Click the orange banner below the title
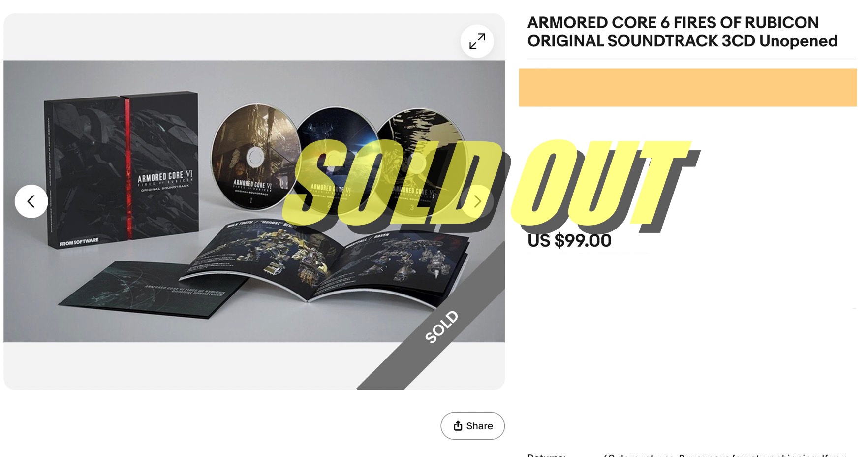This screenshot has height=457, width=868. tap(687, 88)
